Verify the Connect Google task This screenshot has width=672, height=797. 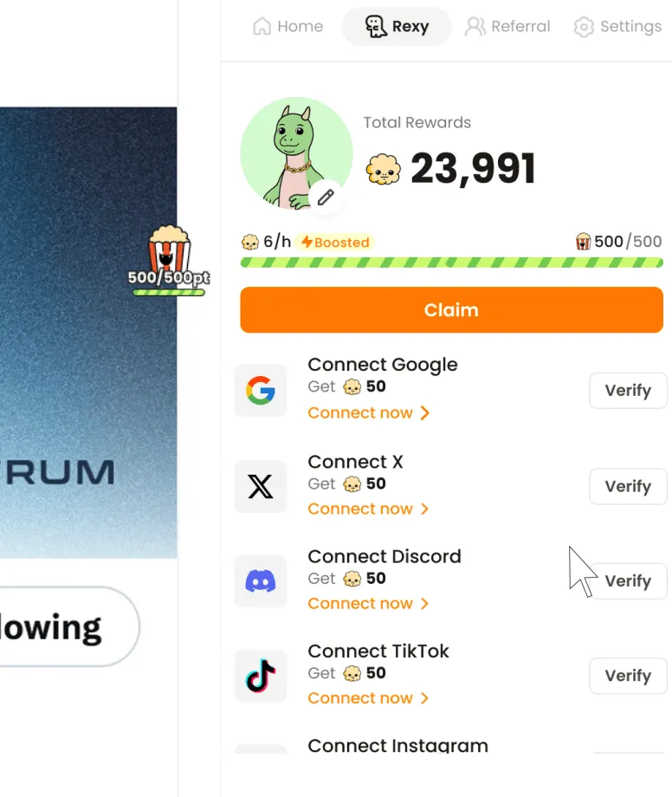point(628,391)
